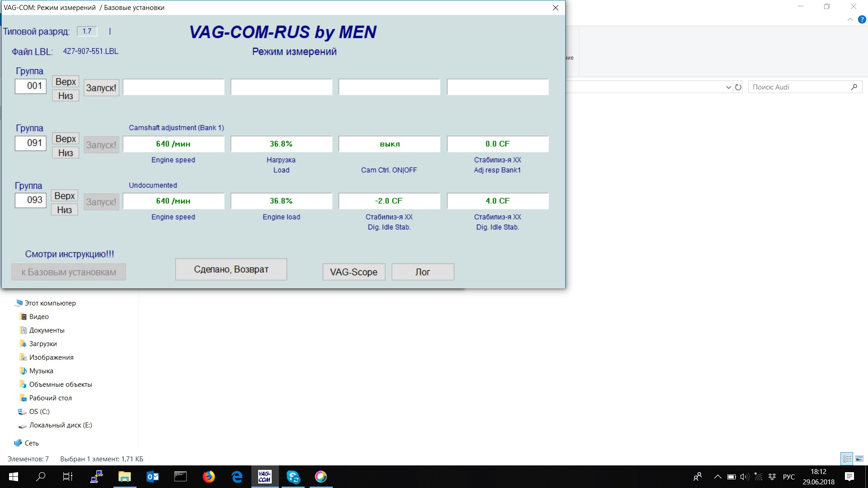868x488 pixels.
Task: Click the Explorer help question icon
Action: 862,19
